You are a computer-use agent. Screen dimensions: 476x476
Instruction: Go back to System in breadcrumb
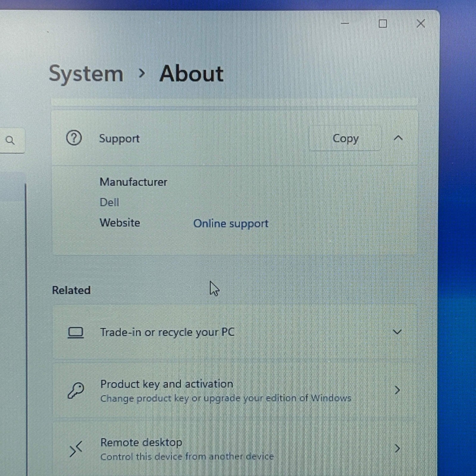(86, 74)
